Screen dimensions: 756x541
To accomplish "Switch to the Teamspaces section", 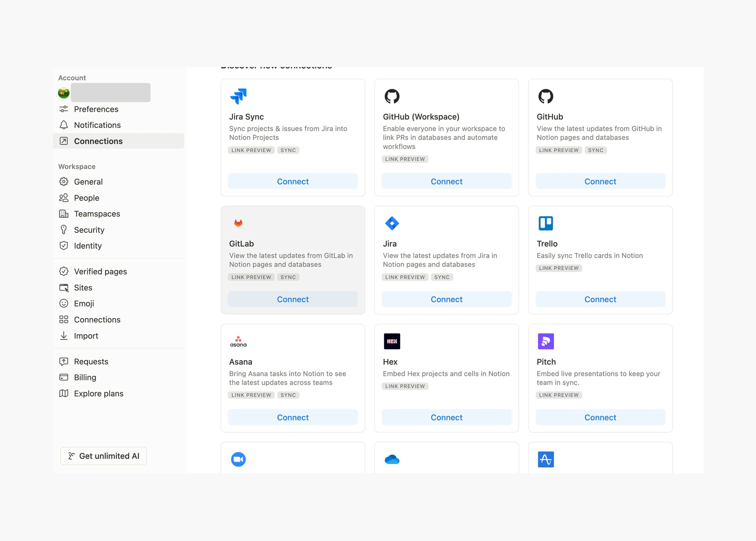I will [97, 213].
